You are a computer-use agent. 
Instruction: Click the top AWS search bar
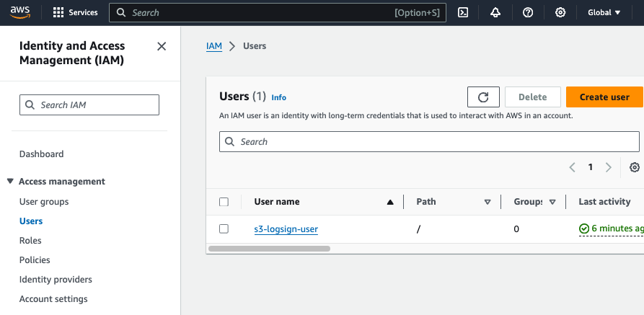(278, 13)
